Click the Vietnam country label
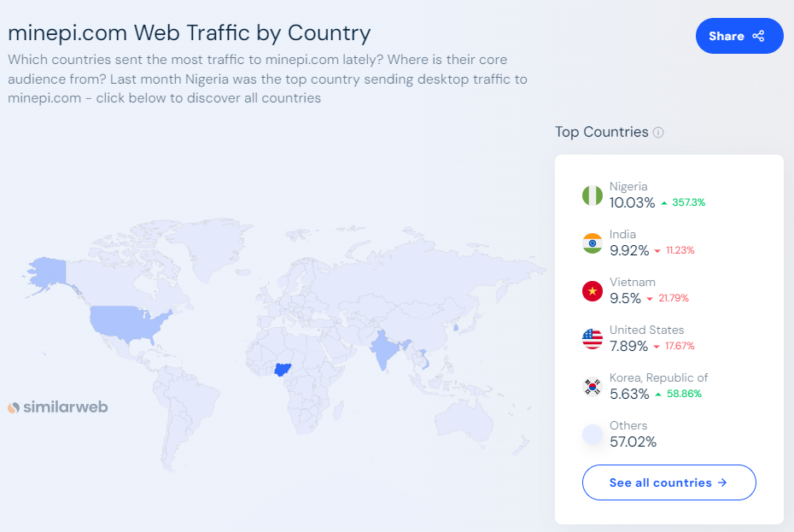The width and height of the screenshot is (794, 532). [632, 282]
